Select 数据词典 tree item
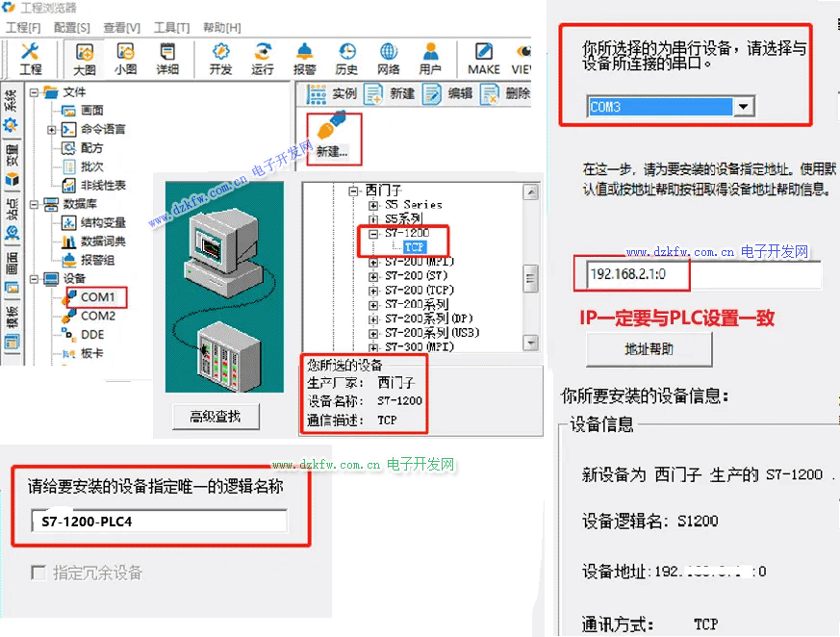 tap(103, 242)
